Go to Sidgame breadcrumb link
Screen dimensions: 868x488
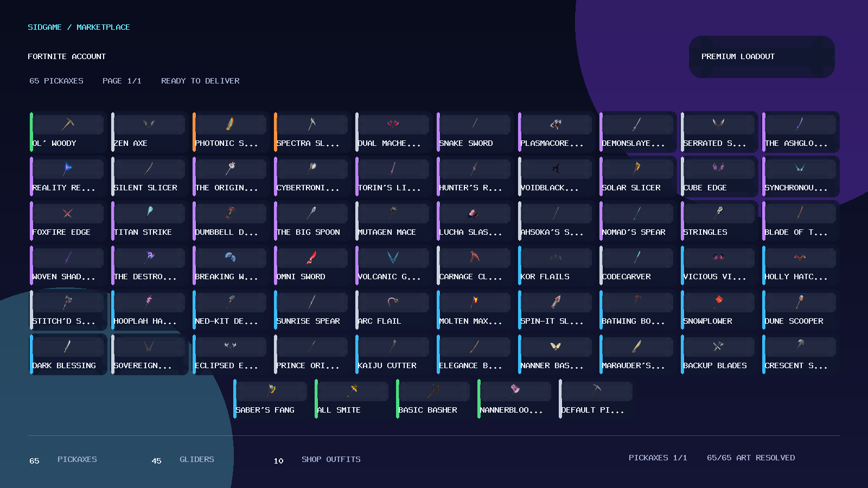pyautogui.click(x=44, y=27)
